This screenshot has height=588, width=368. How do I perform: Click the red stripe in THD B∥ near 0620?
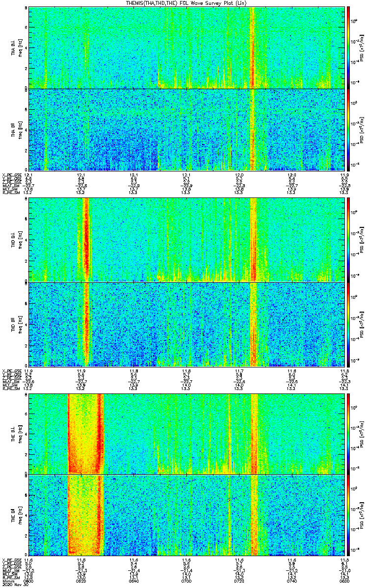click(x=86, y=324)
